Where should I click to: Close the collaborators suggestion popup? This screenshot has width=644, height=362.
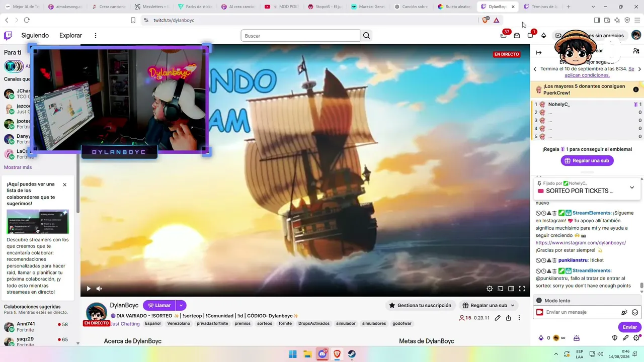64,185
